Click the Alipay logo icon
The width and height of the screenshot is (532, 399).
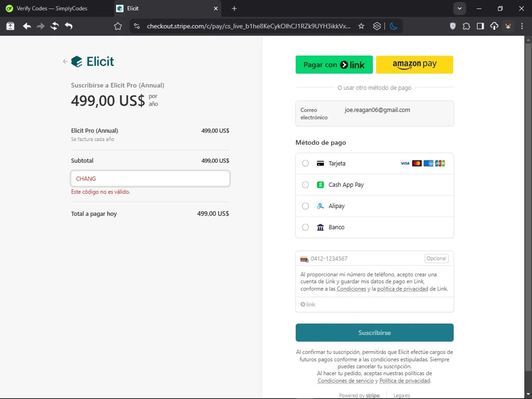pos(320,206)
